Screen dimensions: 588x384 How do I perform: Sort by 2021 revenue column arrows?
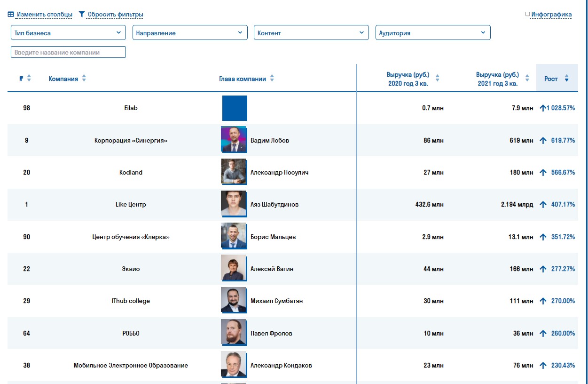coord(527,78)
